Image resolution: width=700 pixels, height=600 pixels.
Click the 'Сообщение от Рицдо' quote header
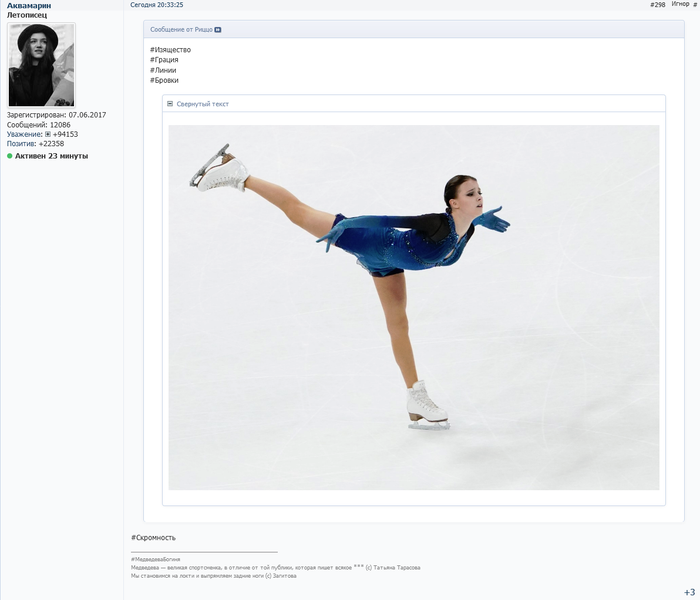click(181, 30)
